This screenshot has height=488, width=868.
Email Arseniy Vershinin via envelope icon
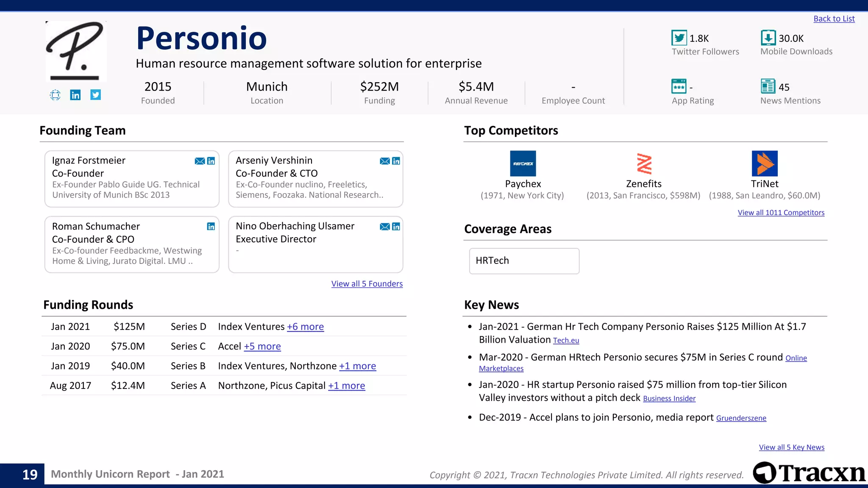385,161
